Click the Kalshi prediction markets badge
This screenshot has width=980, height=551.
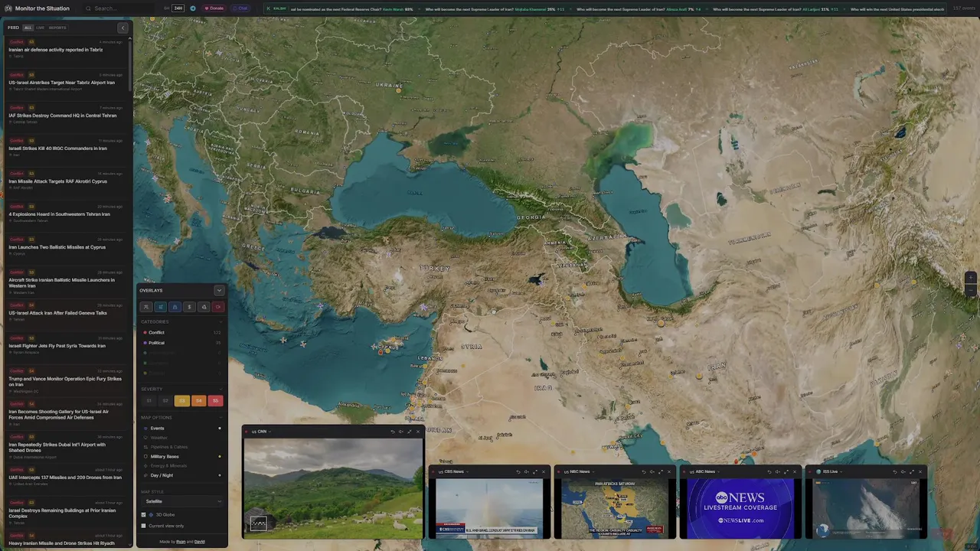[x=279, y=8]
